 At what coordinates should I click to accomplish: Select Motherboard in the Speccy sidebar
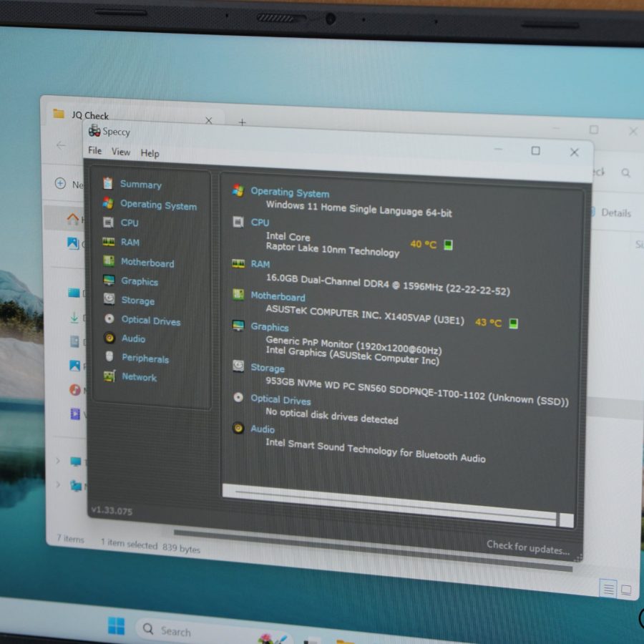pyautogui.click(x=147, y=263)
